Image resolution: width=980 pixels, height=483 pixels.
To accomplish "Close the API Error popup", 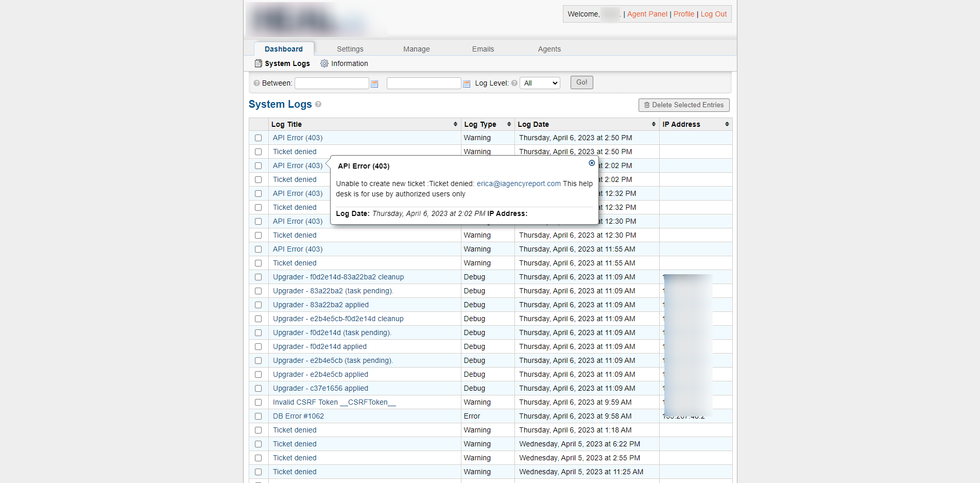I will click(592, 163).
